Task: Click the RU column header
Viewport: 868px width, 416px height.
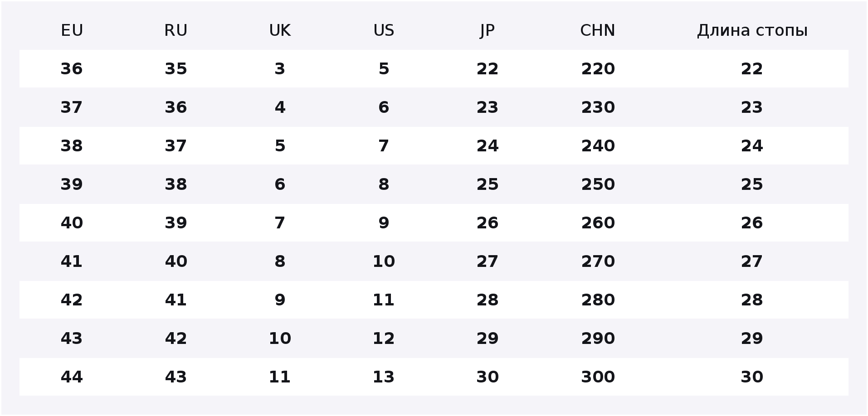Action: tap(176, 30)
